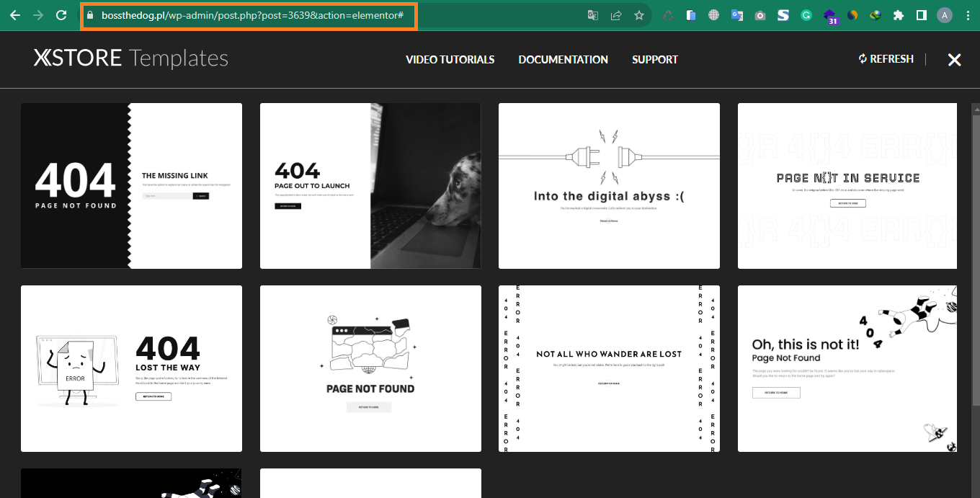
Task: Click REFRESH to reload templates
Action: coord(886,59)
